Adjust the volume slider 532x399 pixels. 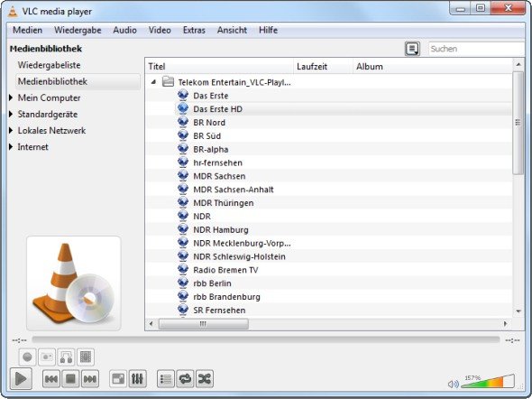coord(488,381)
